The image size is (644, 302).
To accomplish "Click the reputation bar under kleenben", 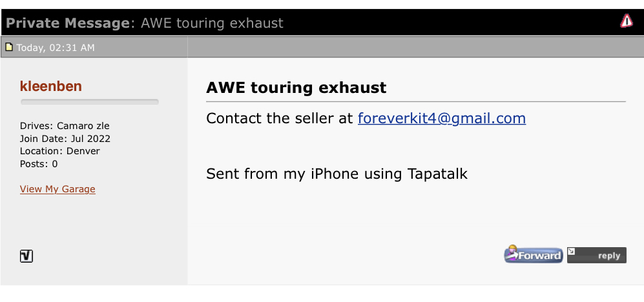I will pos(89,102).
